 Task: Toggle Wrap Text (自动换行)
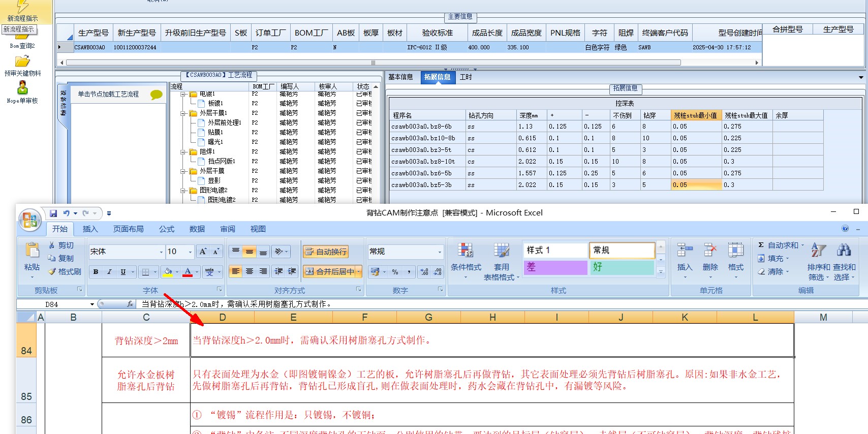tap(326, 252)
